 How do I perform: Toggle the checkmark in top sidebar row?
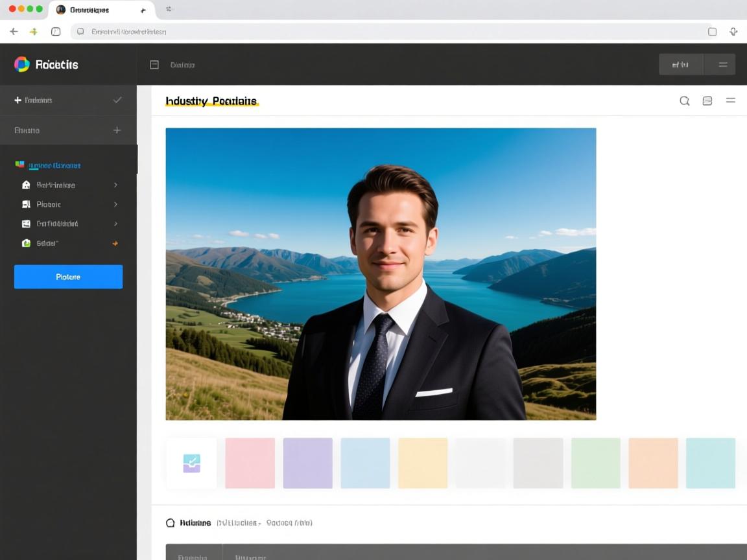pos(117,100)
